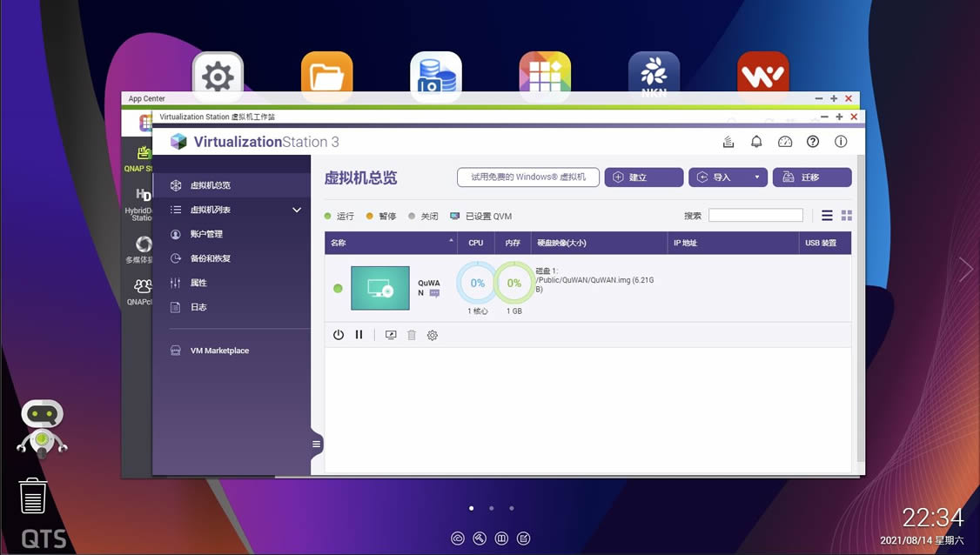Select 属性 in sidebar
The image size is (980, 555).
click(x=232, y=283)
